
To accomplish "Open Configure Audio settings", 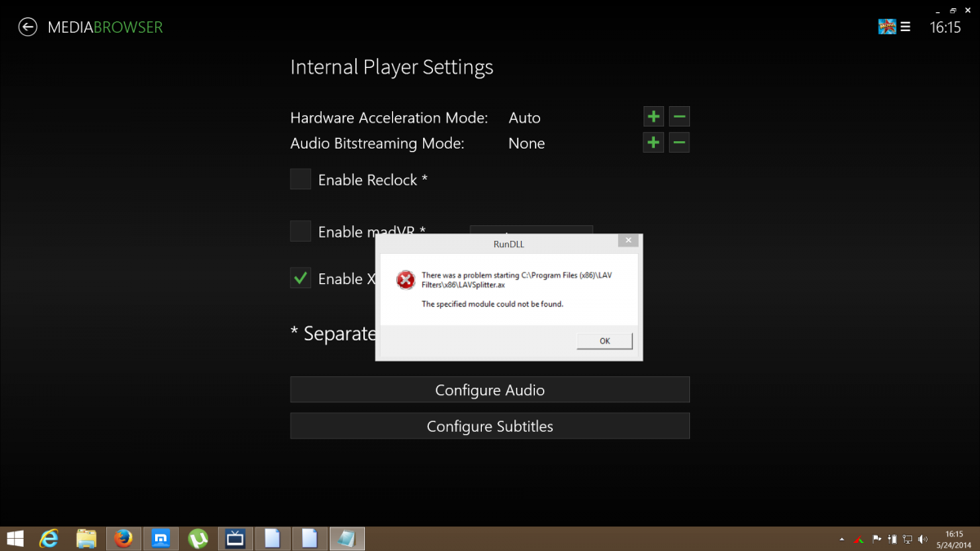I will point(490,390).
